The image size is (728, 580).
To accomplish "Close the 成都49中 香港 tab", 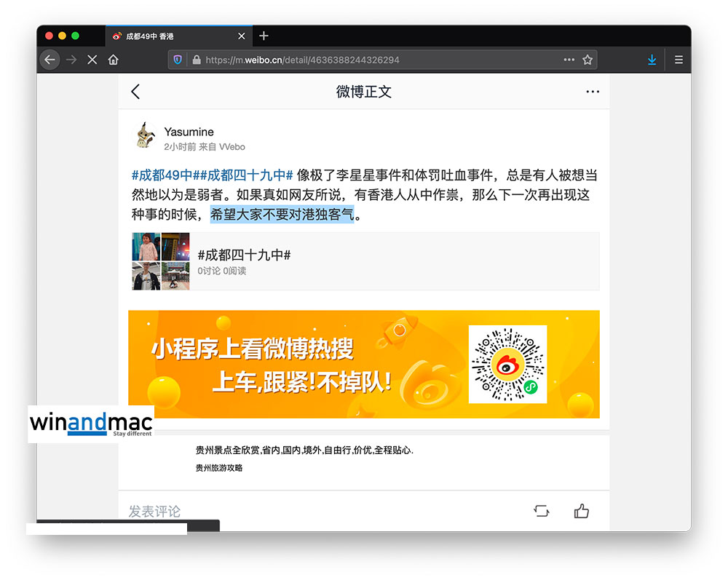I will point(242,36).
